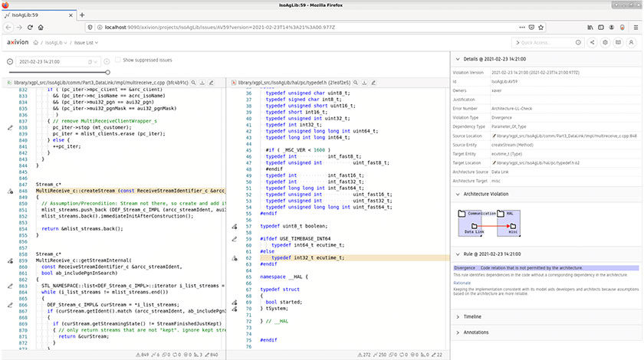Image resolution: width=644 pixels, height=360 pixels.
Task: Search in the multireceive_c.cpp source file
Action: (x=194, y=81)
